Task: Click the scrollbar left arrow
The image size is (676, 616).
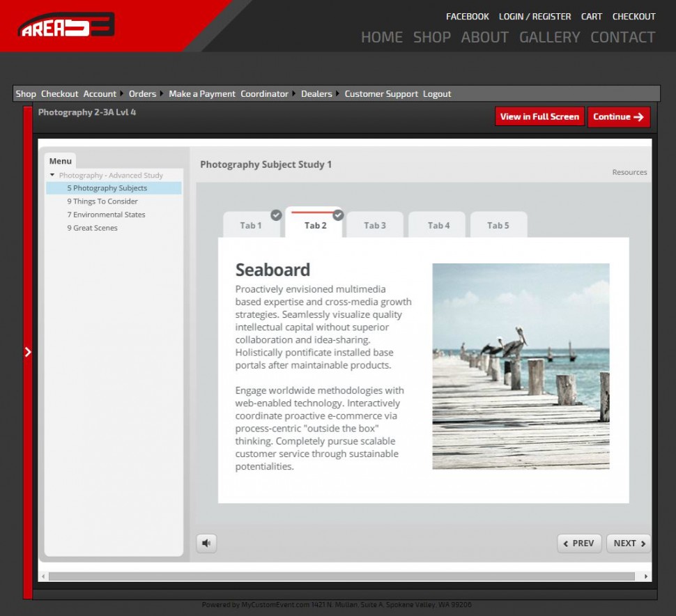Action: click(x=43, y=576)
